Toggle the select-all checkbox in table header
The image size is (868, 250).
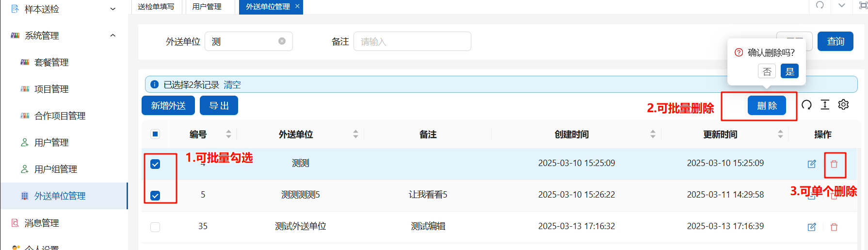(x=155, y=134)
